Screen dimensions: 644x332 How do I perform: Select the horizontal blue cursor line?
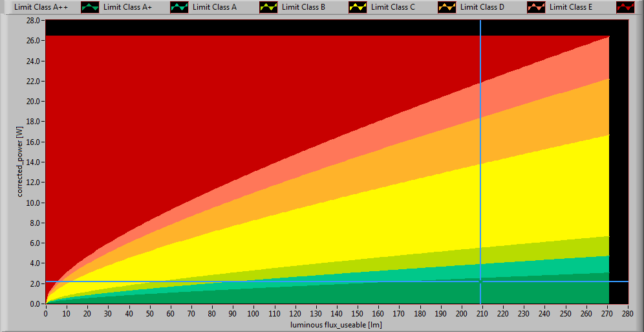[259, 282]
